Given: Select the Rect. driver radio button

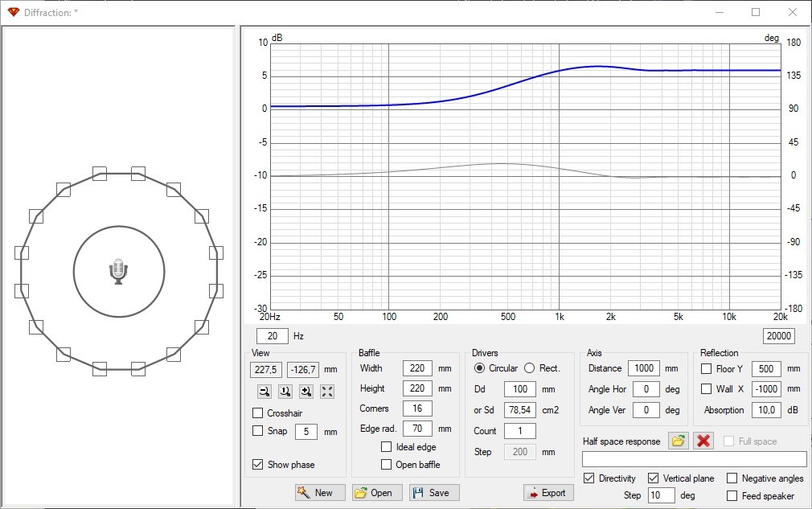Looking at the screenshot, I should (529, 368).
